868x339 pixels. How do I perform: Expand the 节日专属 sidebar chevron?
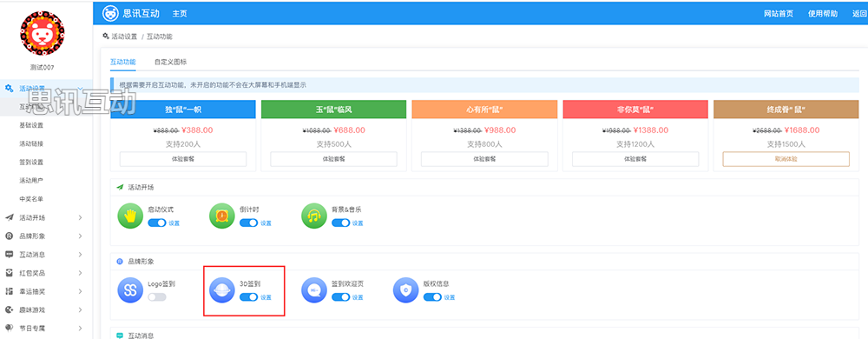(80, 328)
